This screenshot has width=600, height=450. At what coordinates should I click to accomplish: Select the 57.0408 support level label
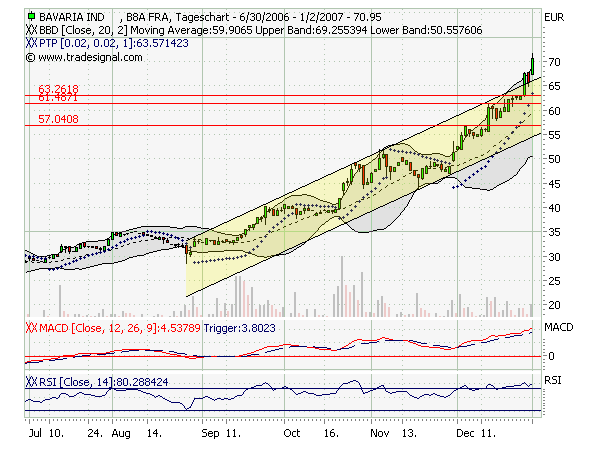(x=58, y=119)
